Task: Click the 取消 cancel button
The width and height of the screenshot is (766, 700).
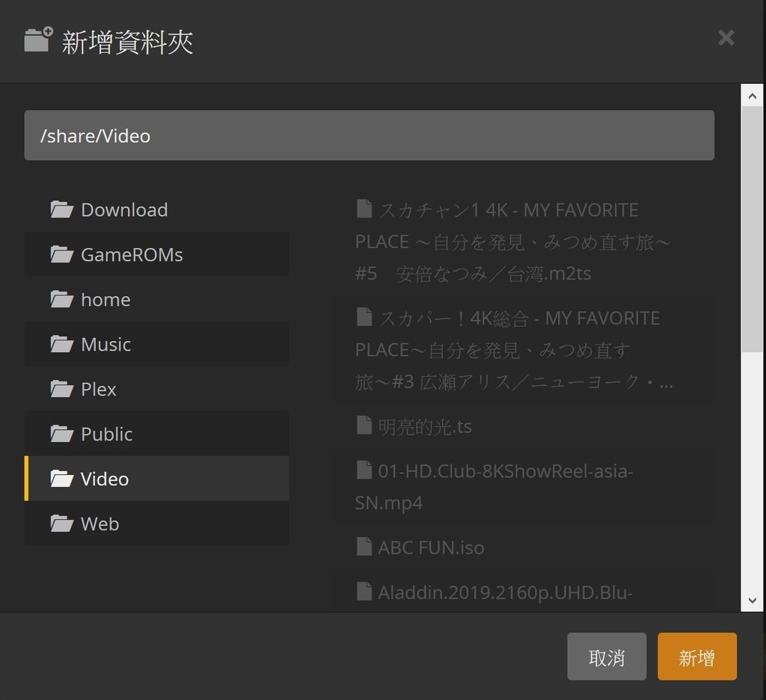Action: click(607, 657)
